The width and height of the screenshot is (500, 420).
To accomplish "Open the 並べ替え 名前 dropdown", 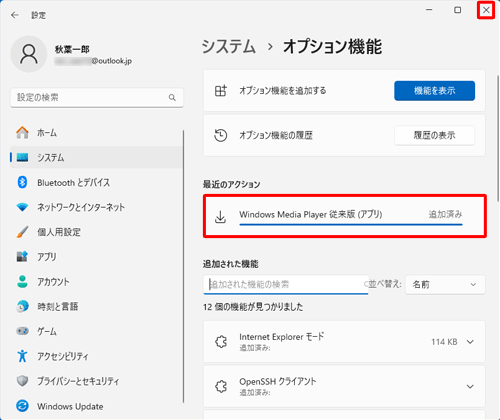I will click(x=445, y=284).
